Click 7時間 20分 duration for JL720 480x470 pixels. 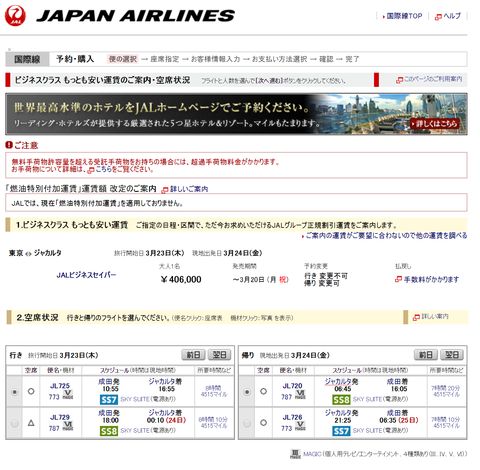[x=446, y=388]
